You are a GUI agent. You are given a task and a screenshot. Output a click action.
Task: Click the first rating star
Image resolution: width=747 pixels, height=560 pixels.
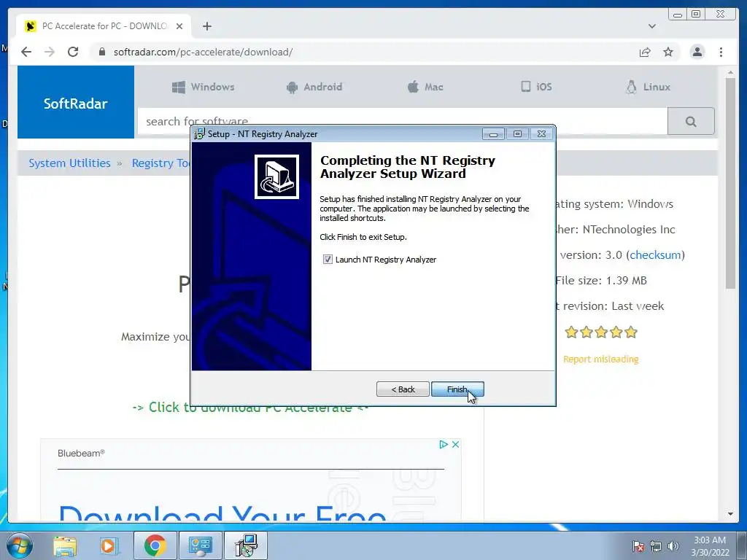pos(571,332)
